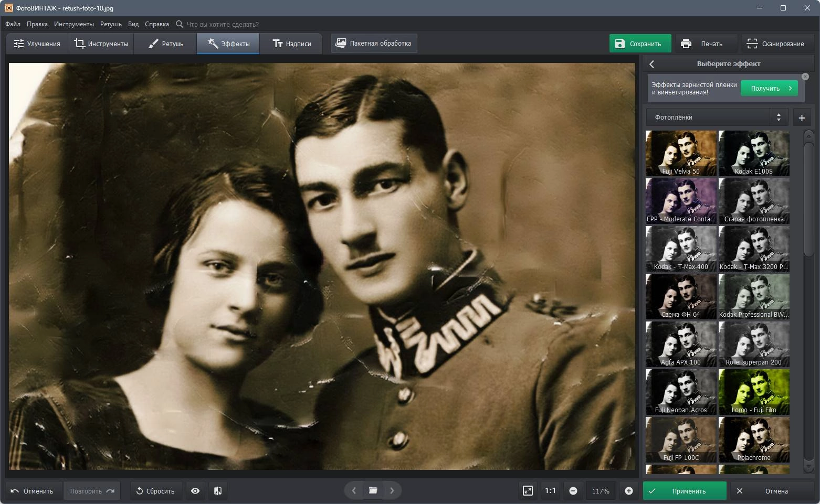The image size is (820, 504).
Task: Choose the Kodak - T-Max 400 effect
Action: pos(681,249)
